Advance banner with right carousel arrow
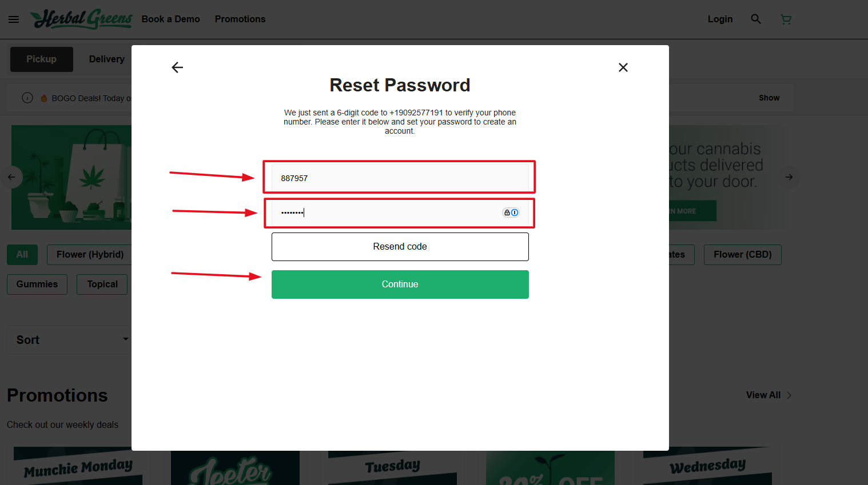The width and height of the screenshot is (868, 485). tap(789, 177)
